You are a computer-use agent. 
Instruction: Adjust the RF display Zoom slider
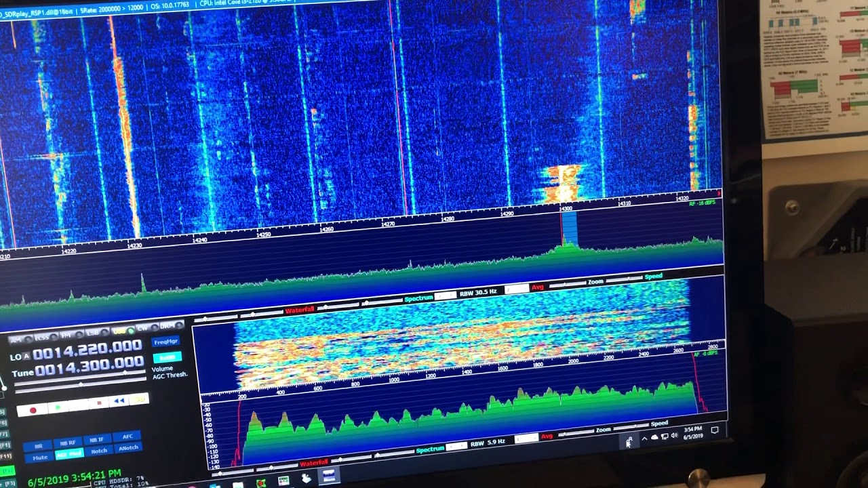coord(568,283)
